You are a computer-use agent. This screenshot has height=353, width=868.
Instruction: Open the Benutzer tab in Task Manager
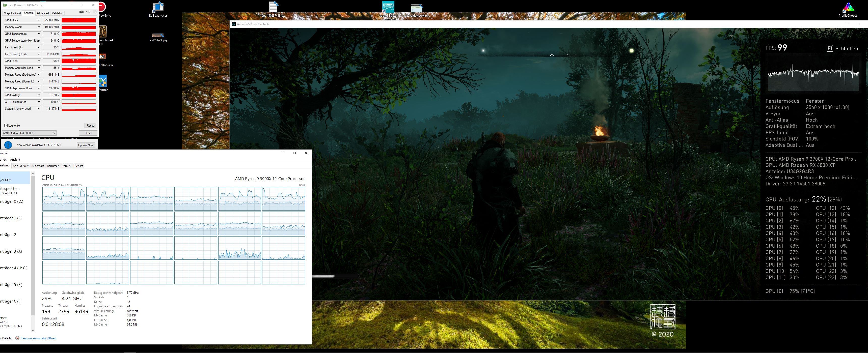[x=52, y=166]
